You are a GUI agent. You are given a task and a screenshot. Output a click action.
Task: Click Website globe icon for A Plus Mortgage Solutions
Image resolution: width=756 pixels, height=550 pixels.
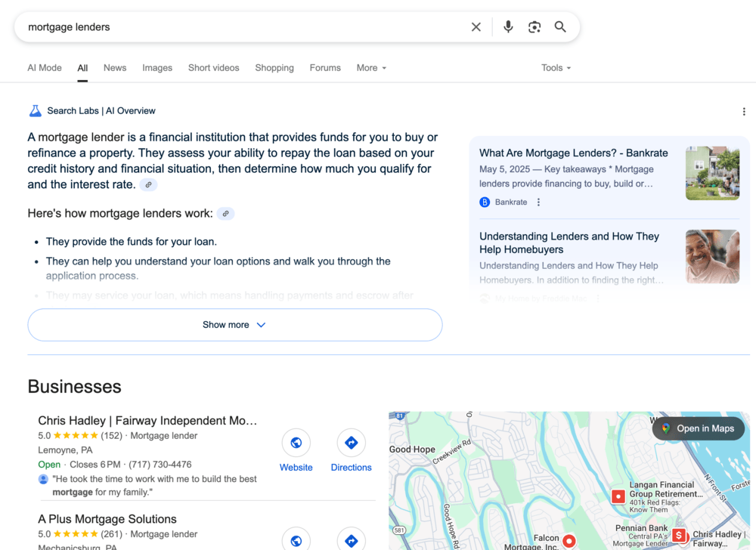296,540
